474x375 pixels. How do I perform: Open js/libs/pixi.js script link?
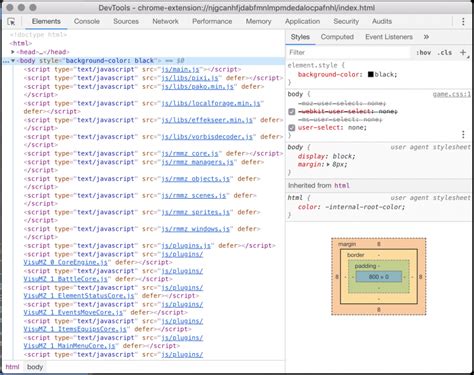[x=190, y=78]
